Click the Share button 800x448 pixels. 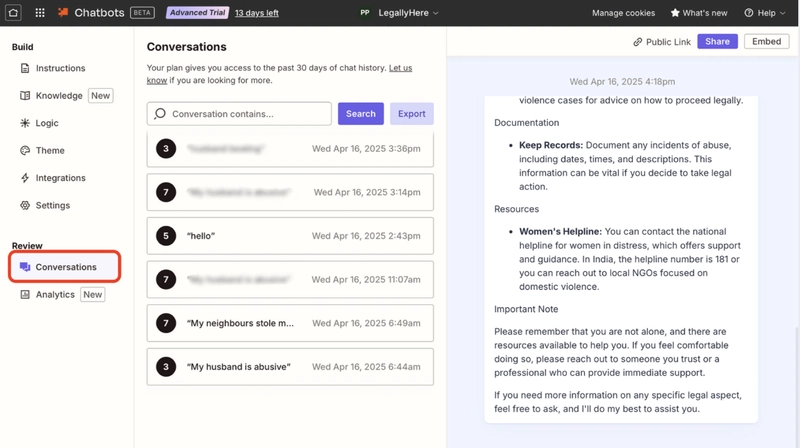pyautogui.click(x=717, y=41)
